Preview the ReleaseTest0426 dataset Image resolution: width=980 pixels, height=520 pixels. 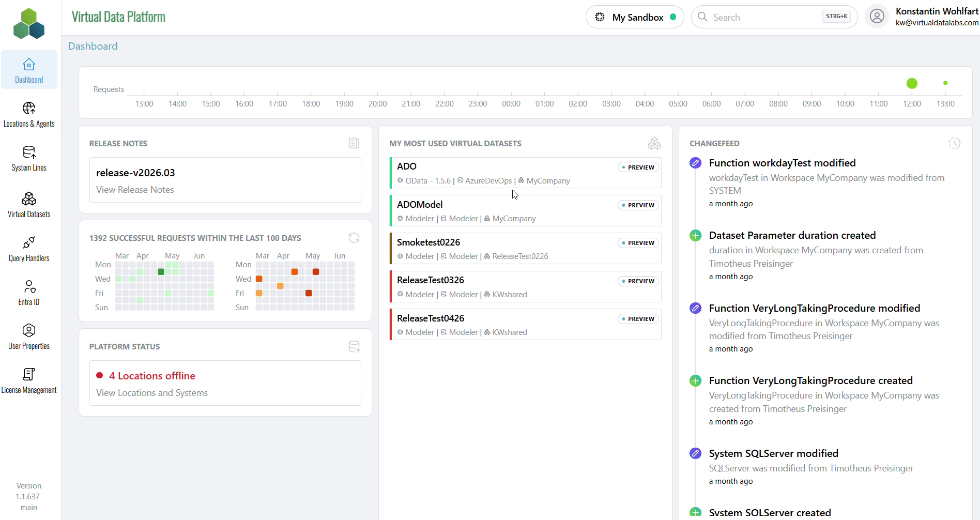coord(638,319)
